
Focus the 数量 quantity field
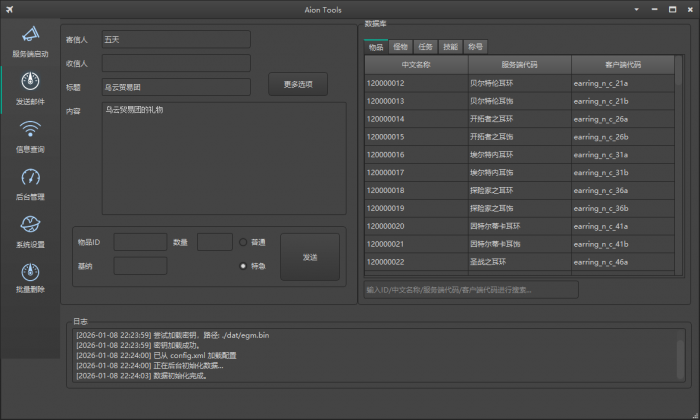click(215, 242)
